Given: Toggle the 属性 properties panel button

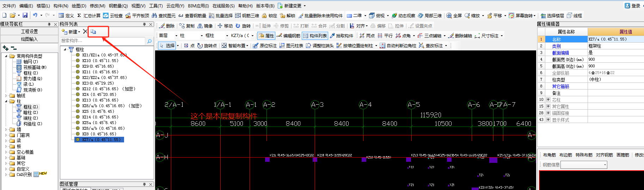Looking at the screenshot, I should coord(266,36).
